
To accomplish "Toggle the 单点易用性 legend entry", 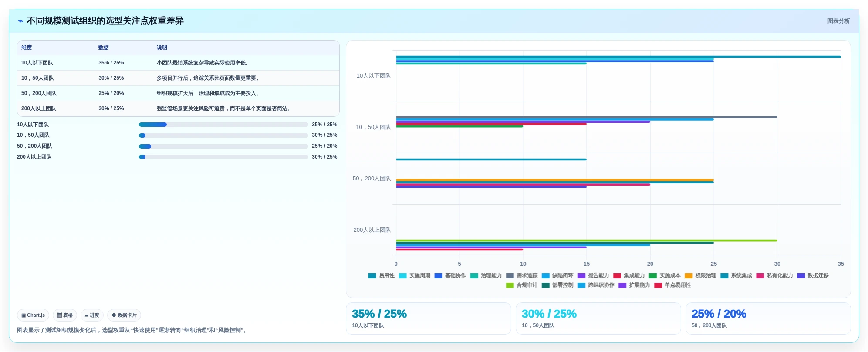I will [672, 285].
